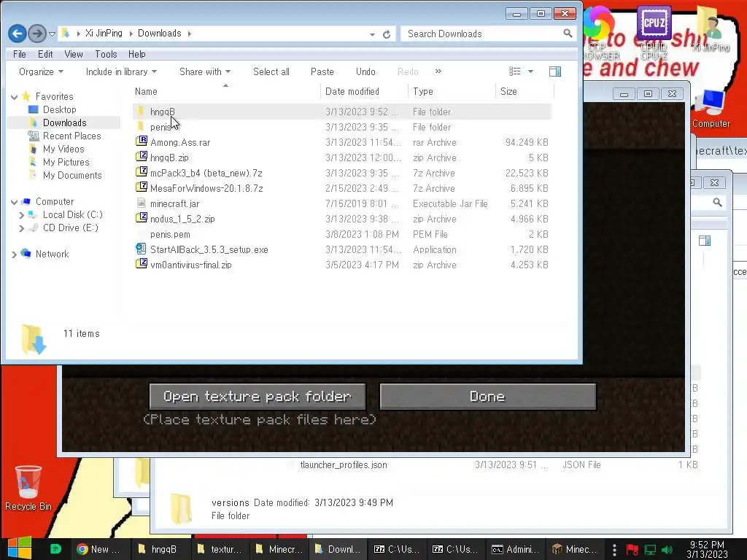747x560 pixels.
Task: Select Recent Places in the sidebar
Action: (71, 136)
